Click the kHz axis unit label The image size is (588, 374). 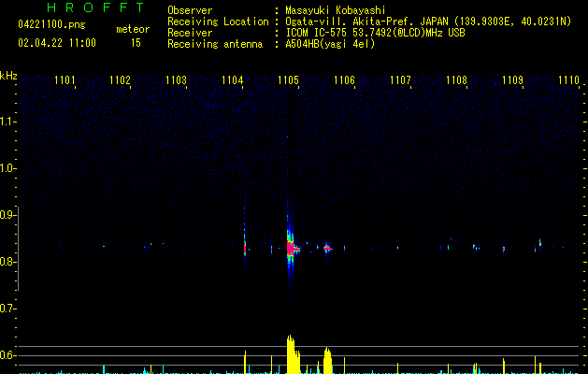pyautogui.click(x=8, y=76)
